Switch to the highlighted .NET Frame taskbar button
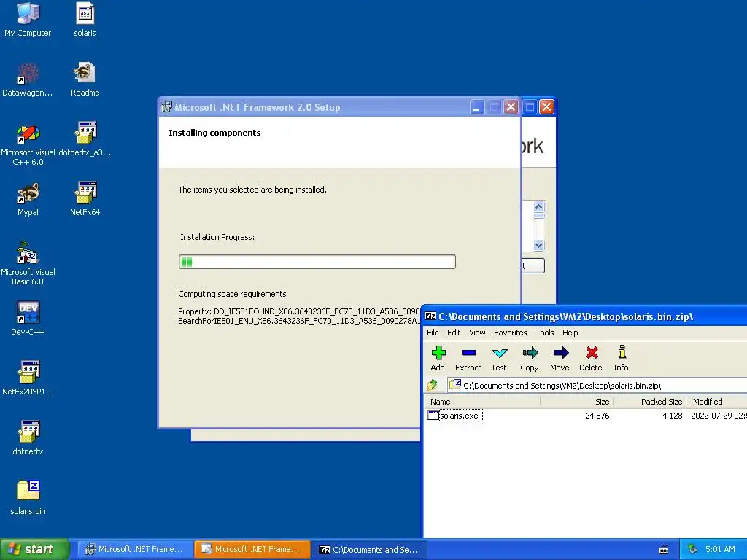This screenshot has width=747, height=560. coord(252,550)
